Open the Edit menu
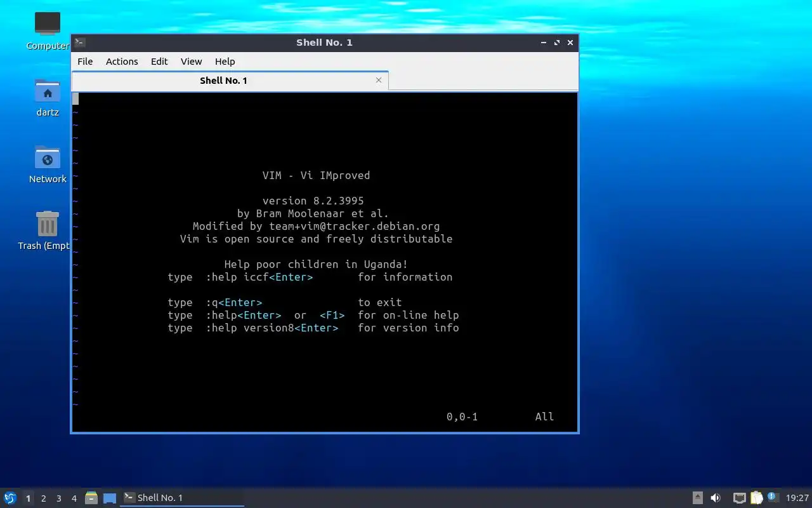Image resolution: width=812 pixels, height=508 pixels. (159, 62)
